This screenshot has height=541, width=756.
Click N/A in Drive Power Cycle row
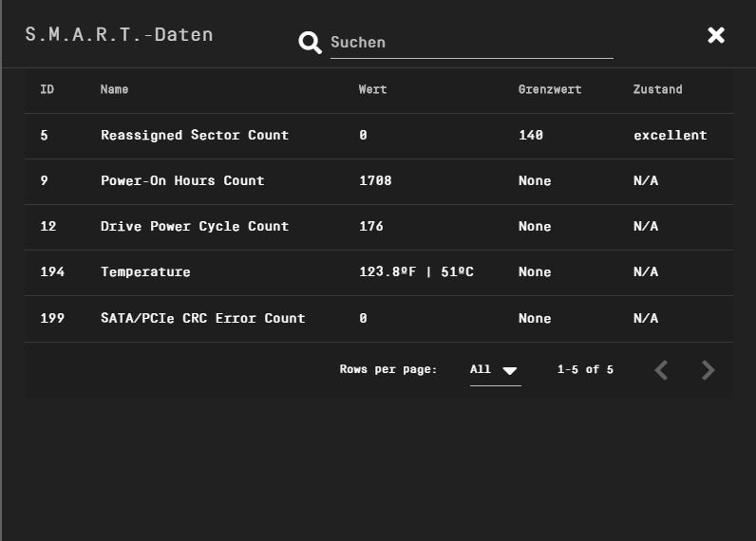(646, 227)
